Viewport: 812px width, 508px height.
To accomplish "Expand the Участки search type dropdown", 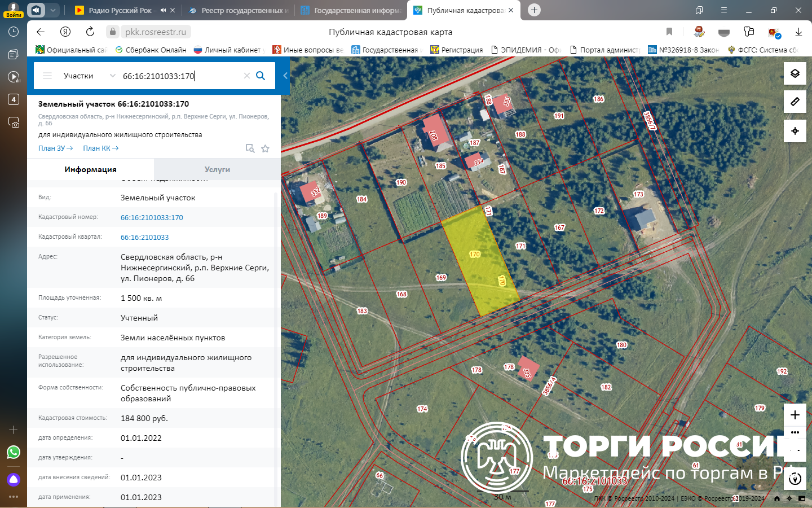I will click(112, 76).
